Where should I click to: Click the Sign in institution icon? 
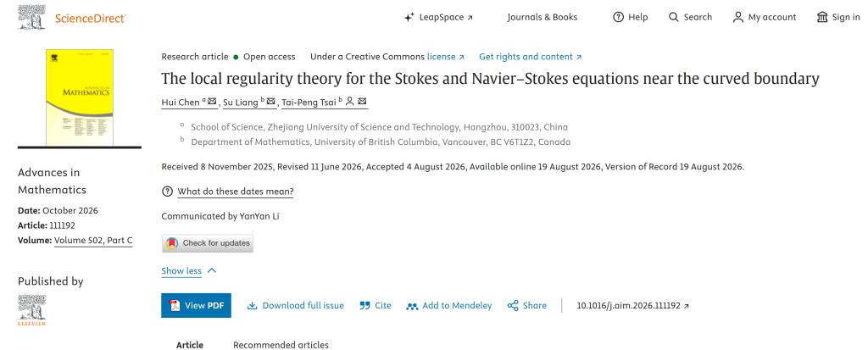click(822, 17)
